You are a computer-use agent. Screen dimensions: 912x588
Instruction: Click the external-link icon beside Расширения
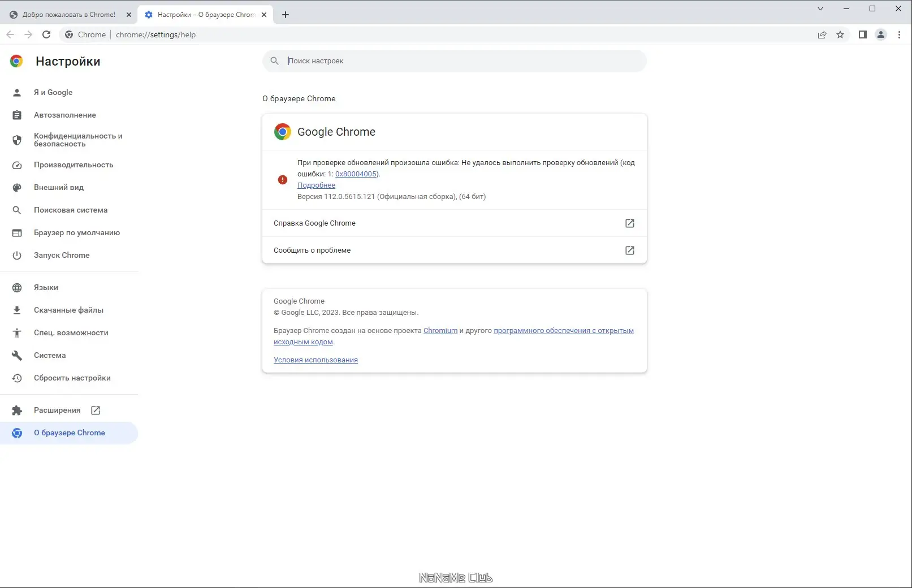click(x=96, y=410)
